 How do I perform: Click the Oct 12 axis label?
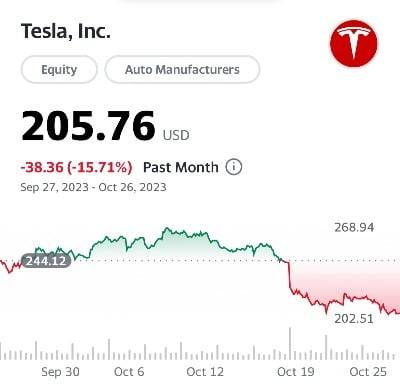point(205,372)
